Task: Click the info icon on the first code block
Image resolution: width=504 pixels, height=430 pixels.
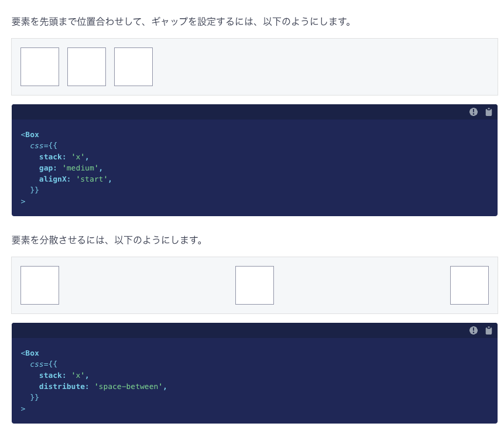Action: point(474,112)
